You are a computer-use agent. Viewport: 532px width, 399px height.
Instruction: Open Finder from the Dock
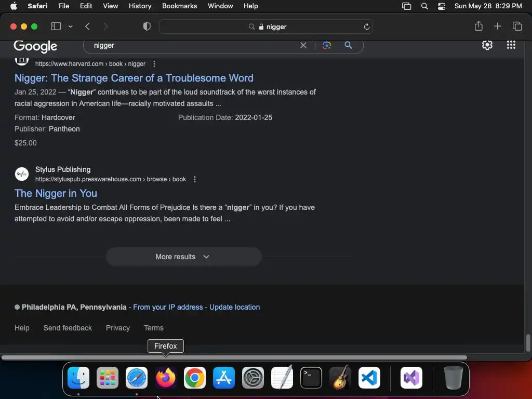coord(78,378)
